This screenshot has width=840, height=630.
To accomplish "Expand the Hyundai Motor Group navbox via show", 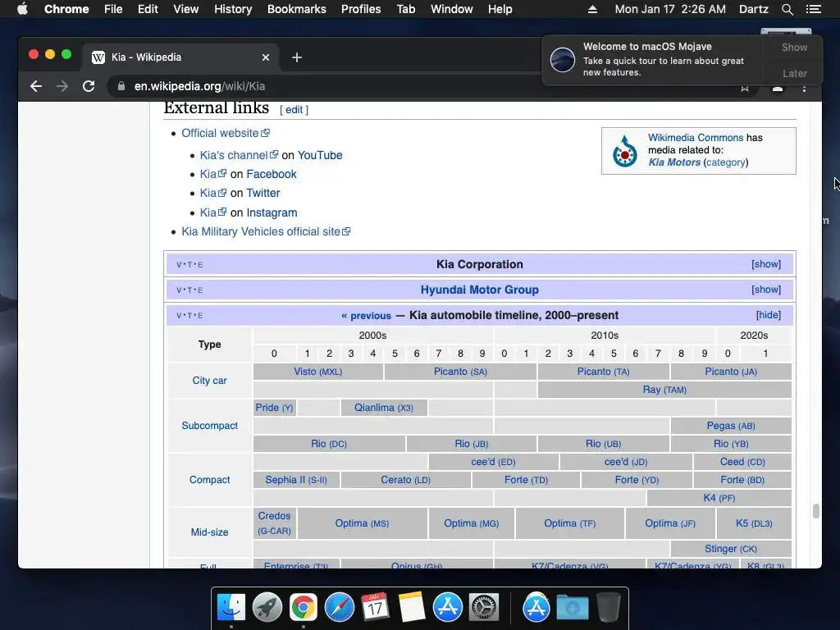I will tap(766, 290).
